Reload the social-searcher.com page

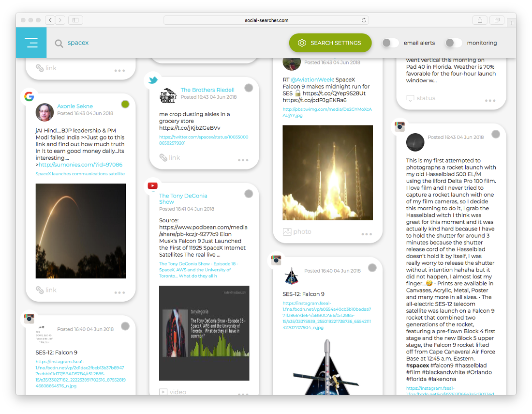[364, 20]
